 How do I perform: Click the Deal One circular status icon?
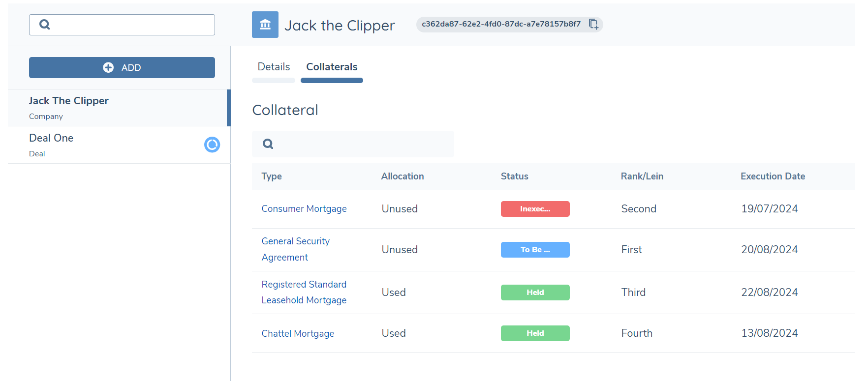point(212,145)
